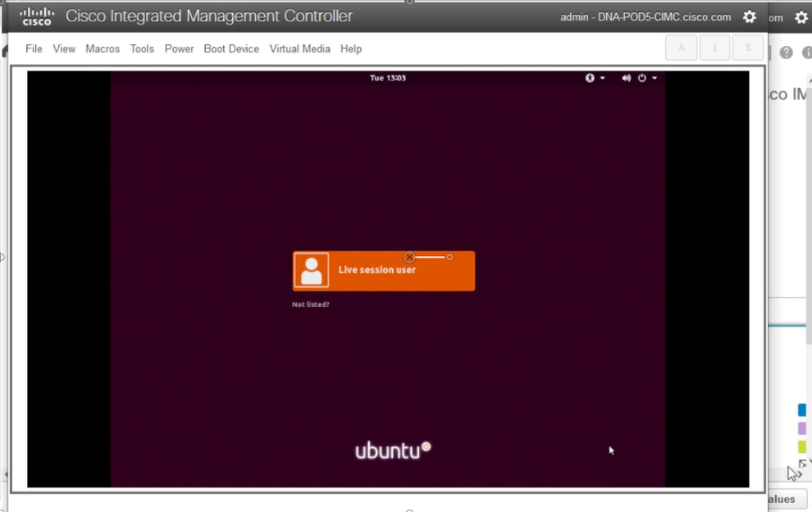Open the Boot Device menu

coord(231,48)
